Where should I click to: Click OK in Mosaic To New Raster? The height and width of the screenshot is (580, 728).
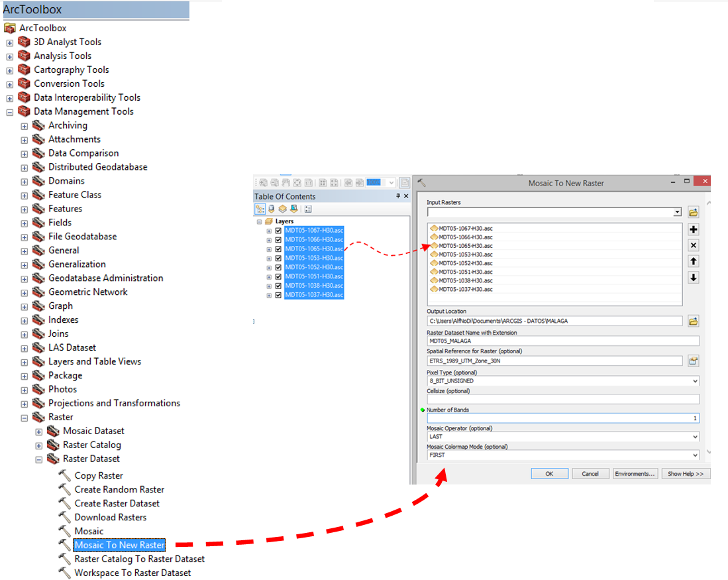[x=549, y=473]
